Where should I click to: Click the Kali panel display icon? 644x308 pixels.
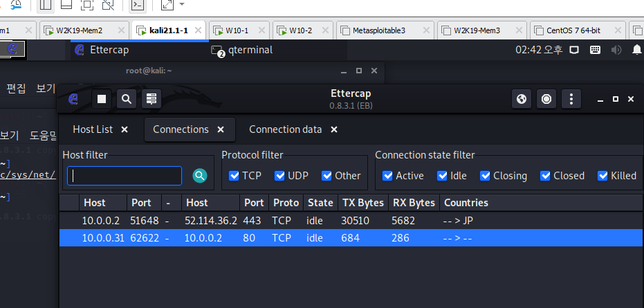coord(574,50)
